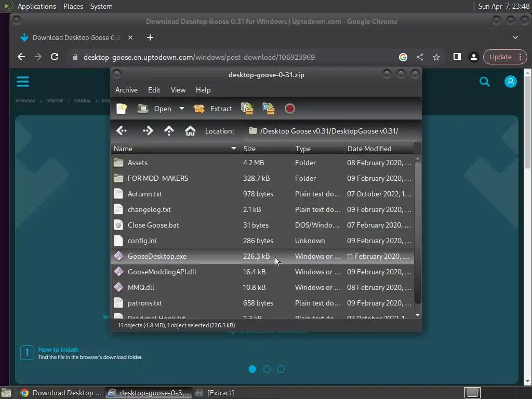The width and height of the screenshot is (532, 399).
Task: Expand the Open recent dropdown arrow
Action: (x=182, y=109)
